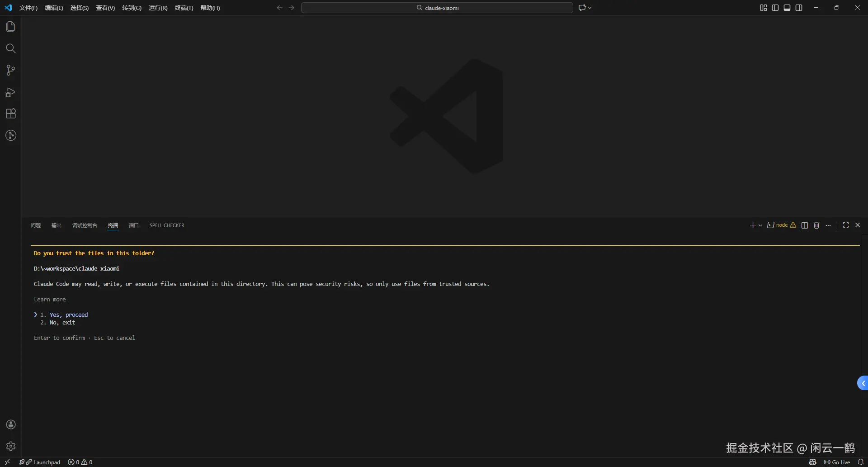
Task: Minimize the VS Code window
Action: point(816,8)
